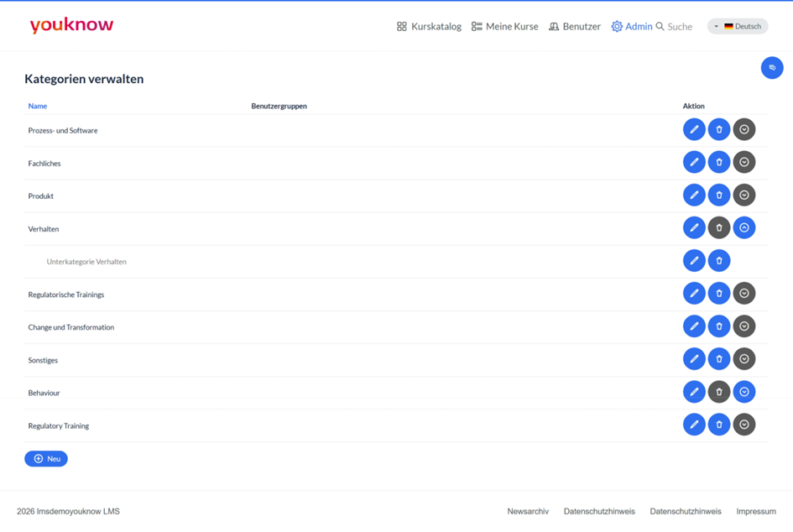Delete the Fachliches category
This screenshot has height=532, width=793.
pos(718,162)
